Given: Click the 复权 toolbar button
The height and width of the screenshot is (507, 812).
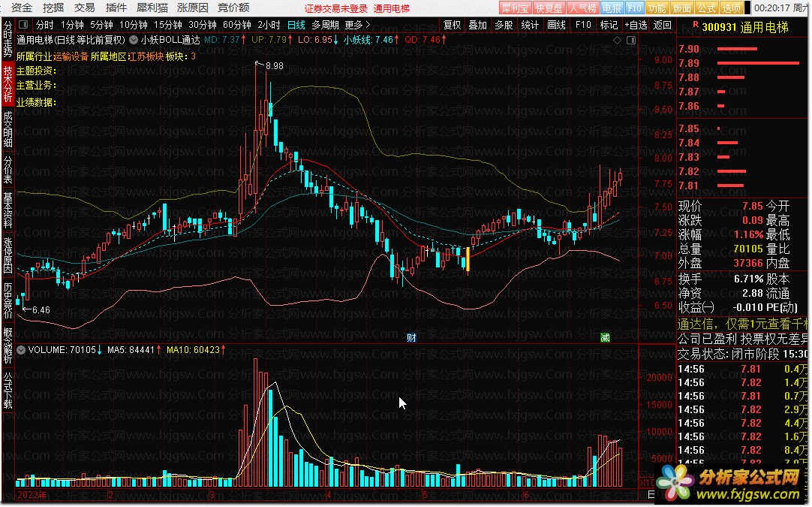Looking at the screenshot, I should 452,25.
